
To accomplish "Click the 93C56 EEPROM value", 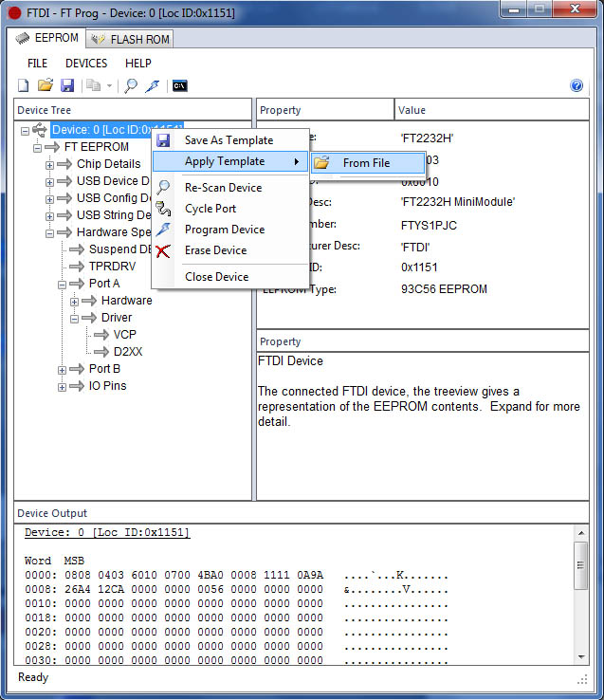I will [444, 289].
